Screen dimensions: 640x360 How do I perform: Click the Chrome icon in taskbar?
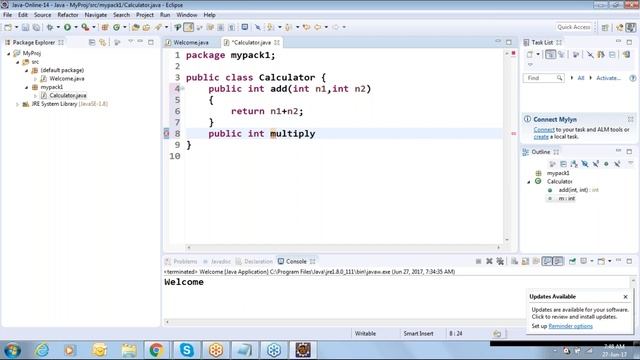[156, 350]
